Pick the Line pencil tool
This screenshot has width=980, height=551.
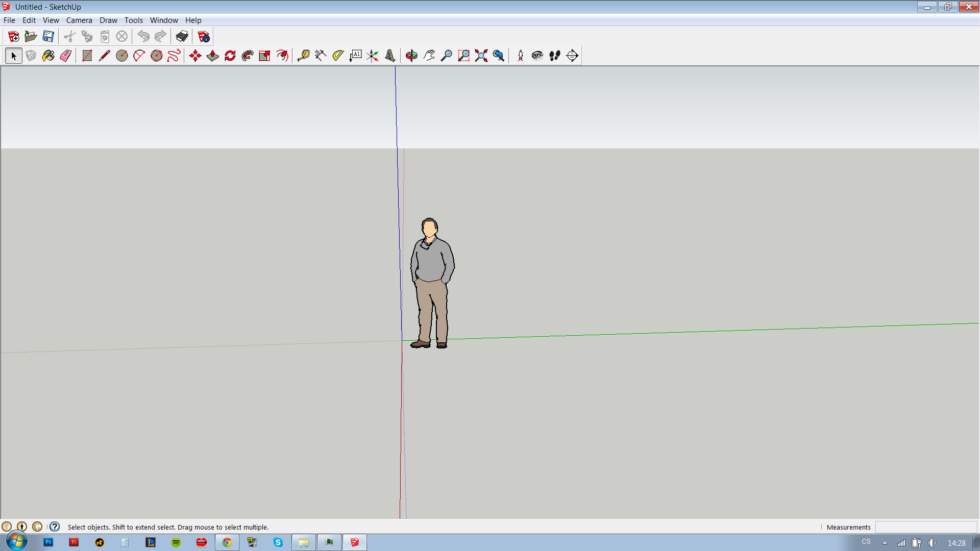point(105,56)
